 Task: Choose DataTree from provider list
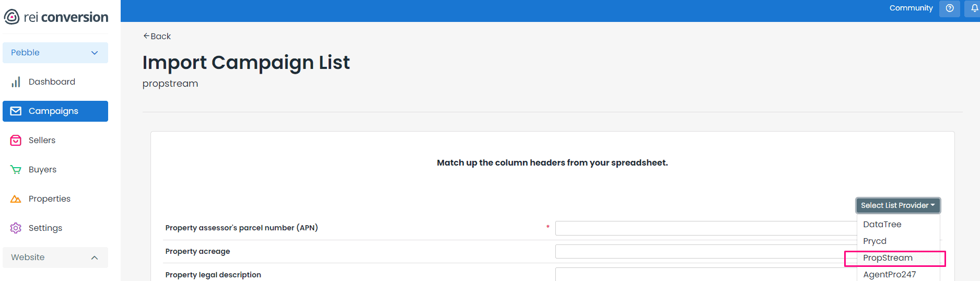[x=882, y=225]
